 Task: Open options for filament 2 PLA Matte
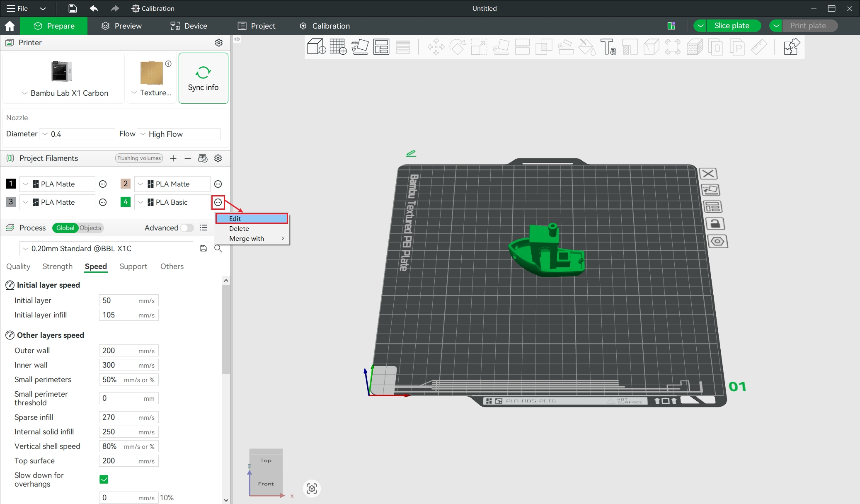(218, 184)
